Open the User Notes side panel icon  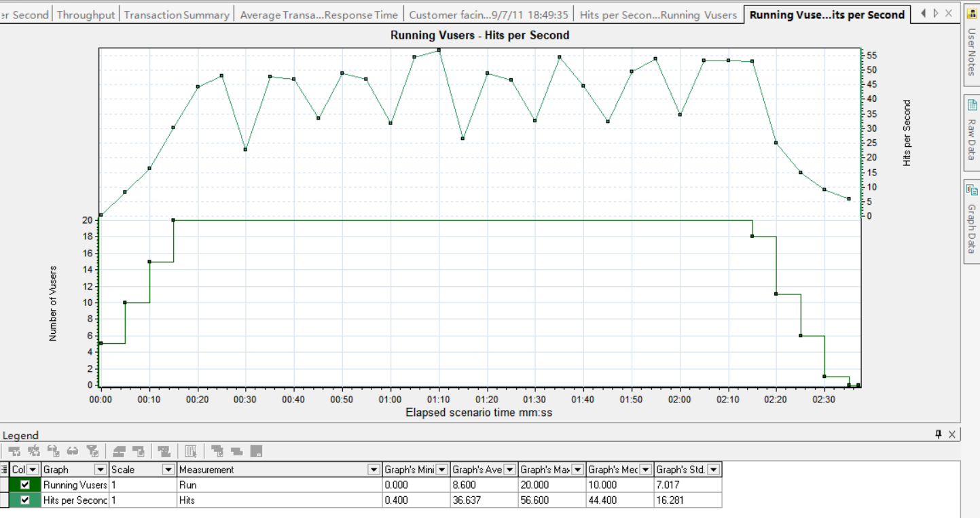(971, 13)
